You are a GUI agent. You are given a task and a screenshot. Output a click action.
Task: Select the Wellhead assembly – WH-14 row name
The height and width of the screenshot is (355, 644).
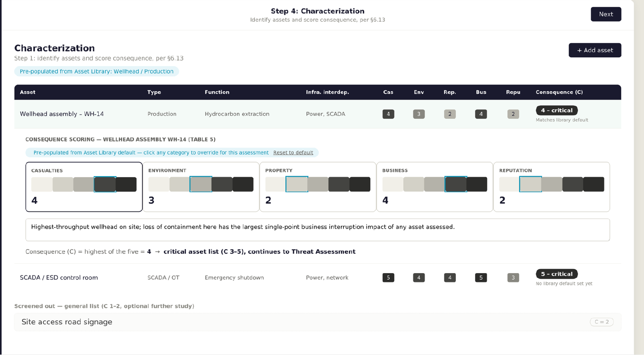[62, 114]
